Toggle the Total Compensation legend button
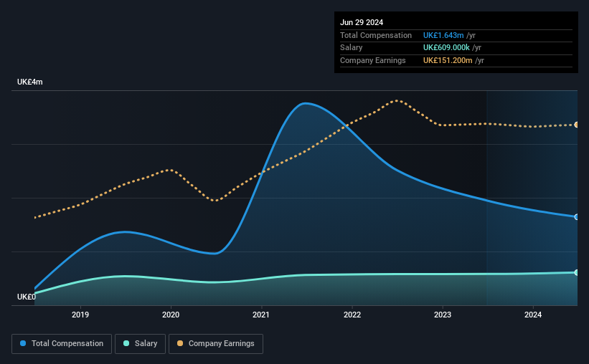 (x=62, y=344)
